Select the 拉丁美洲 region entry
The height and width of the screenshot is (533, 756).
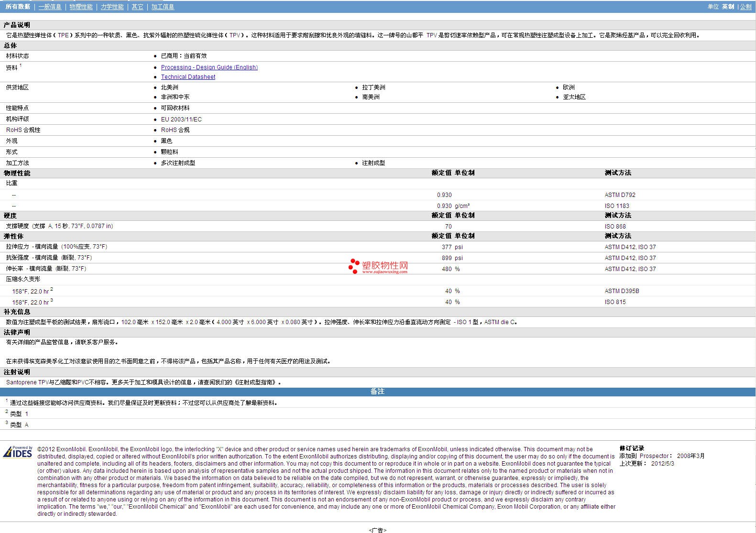(x=373, y=87)
